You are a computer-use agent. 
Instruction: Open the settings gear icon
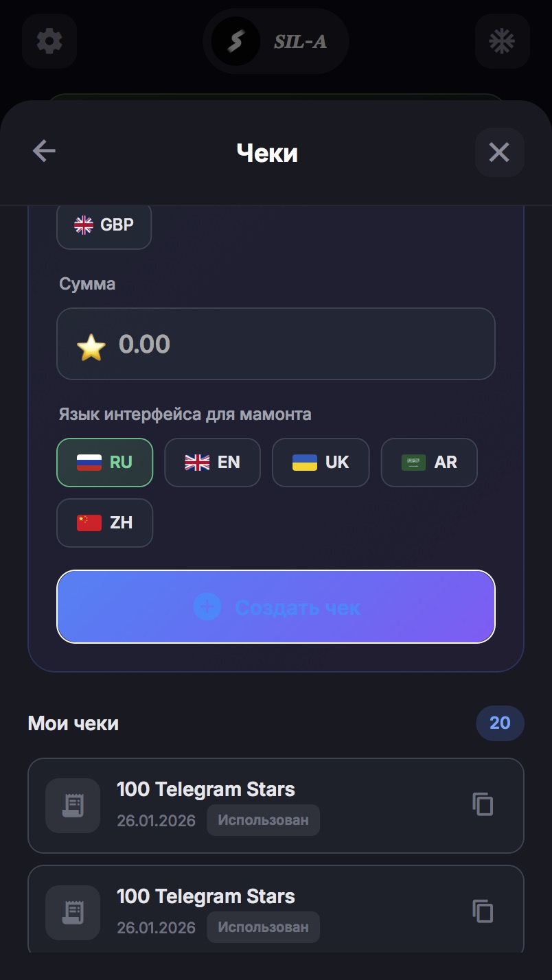49,41
